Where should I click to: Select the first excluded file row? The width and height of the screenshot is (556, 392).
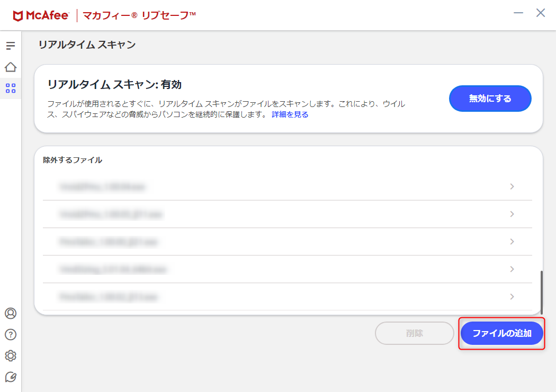pyautogui.click(x=287, y=186)
